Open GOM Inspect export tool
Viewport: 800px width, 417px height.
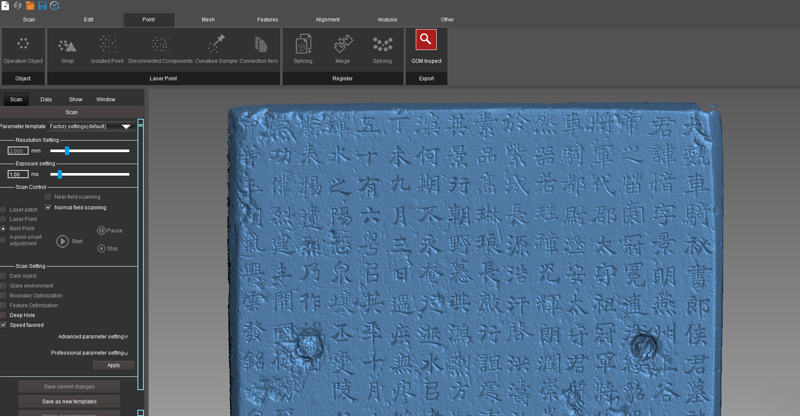(x=426, y=43)
